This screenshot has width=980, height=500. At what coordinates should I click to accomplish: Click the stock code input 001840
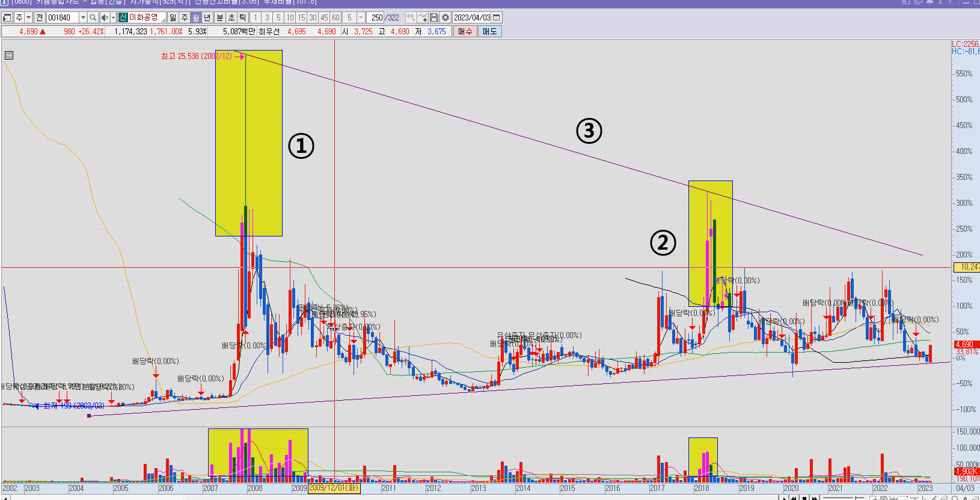pos(63,17)
